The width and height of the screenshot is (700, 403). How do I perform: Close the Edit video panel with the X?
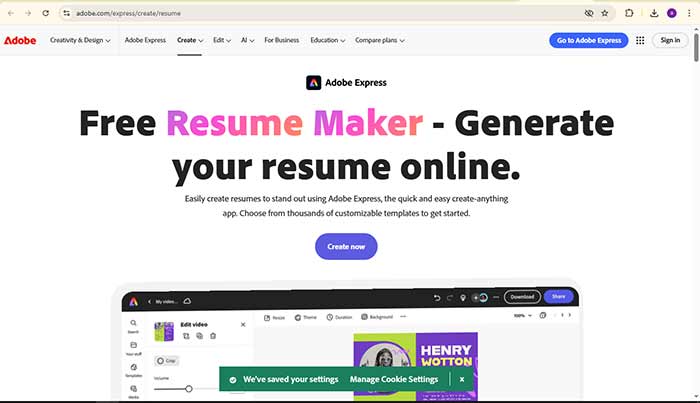pos(243,324)
